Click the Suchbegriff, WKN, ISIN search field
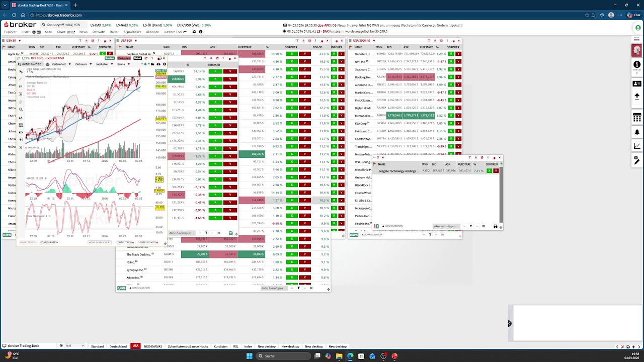 pos(63,25)
